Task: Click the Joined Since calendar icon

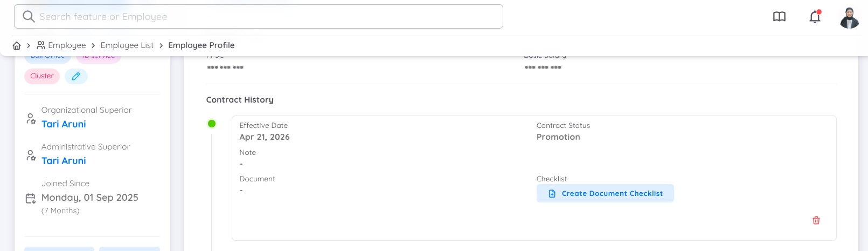Action: pyautogui.click(x=31, y=199)
